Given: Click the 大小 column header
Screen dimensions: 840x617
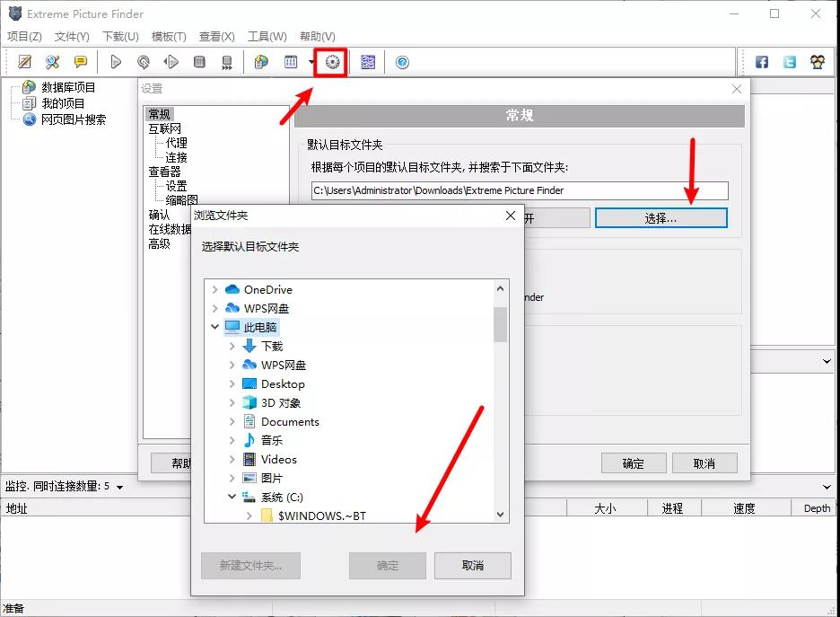Looking at the screenshot, I should tap(606, 508).
